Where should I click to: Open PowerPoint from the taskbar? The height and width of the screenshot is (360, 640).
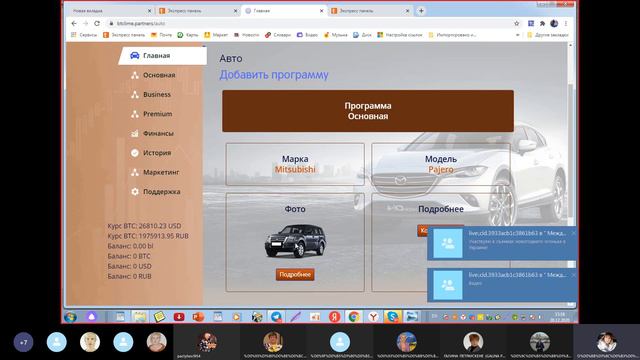[198, 317]
